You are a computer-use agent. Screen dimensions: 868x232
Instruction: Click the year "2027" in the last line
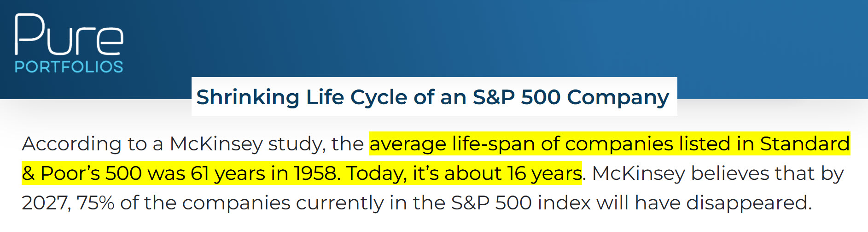pos(45,203)
